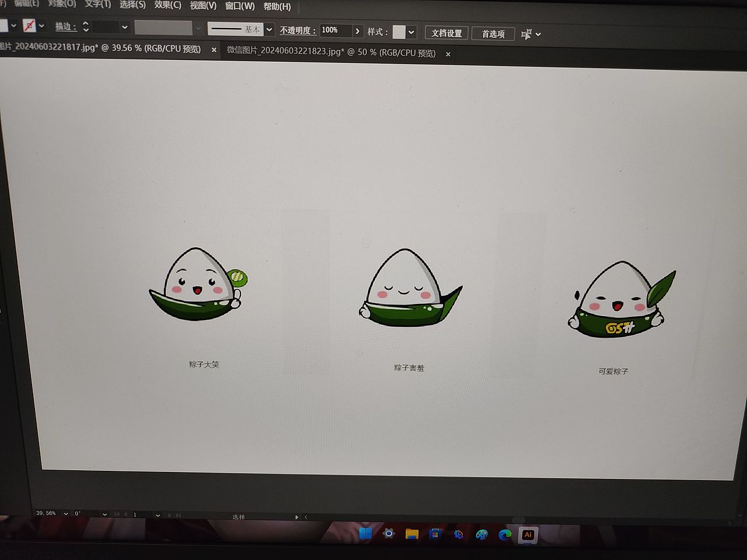Open the zoom level 39.56% dropdown

tap(66, 514)
